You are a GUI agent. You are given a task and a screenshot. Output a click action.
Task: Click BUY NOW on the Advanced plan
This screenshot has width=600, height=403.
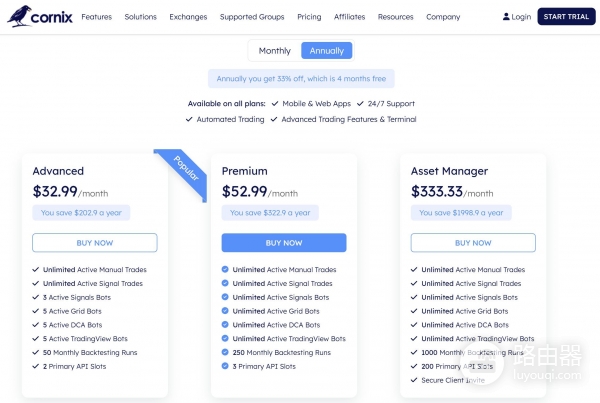point(95,243)
